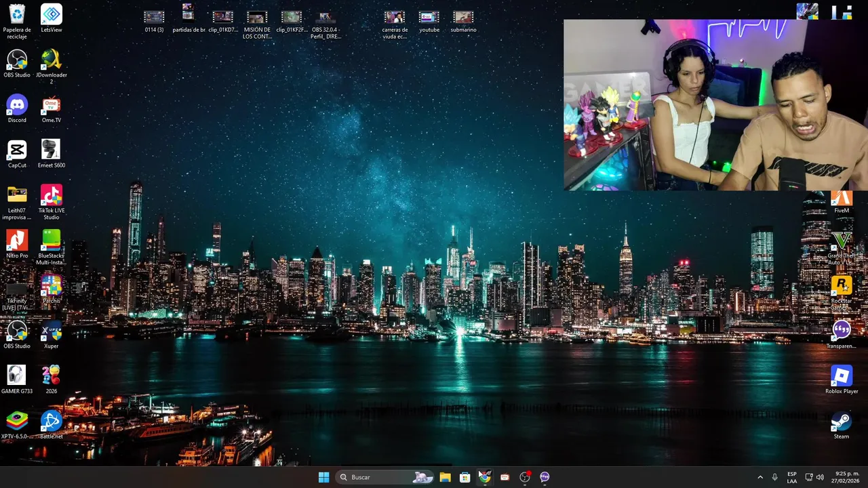Select the Transparen... desktop icon

842,335
